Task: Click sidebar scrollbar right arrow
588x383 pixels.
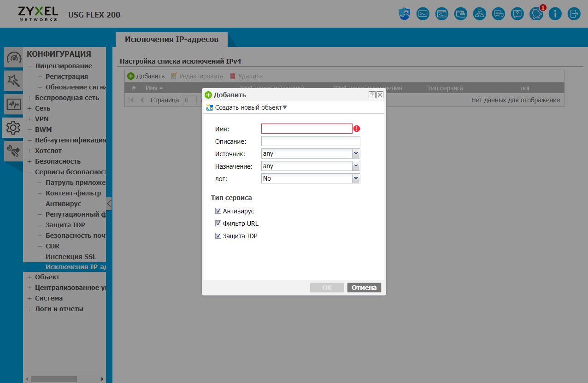Action: (102, 379)
